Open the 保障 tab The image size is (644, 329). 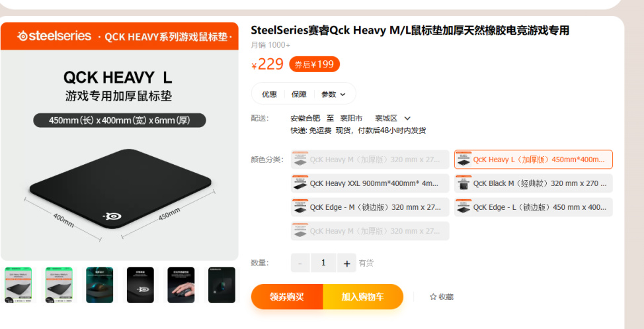click(x=299, y=94)
